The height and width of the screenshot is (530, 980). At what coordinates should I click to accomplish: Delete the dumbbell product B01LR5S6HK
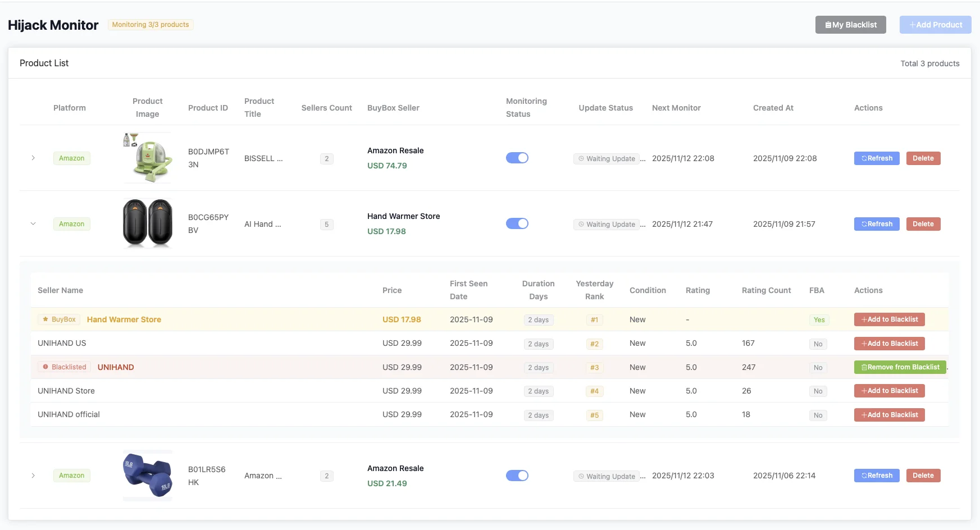pyautogui.click(x=923, y=476)
